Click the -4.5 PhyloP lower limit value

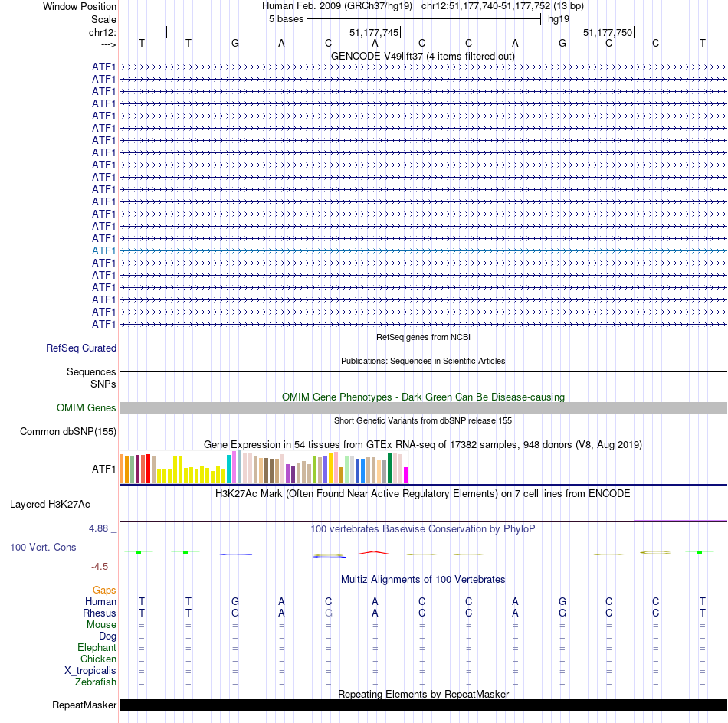click(100, 566)
